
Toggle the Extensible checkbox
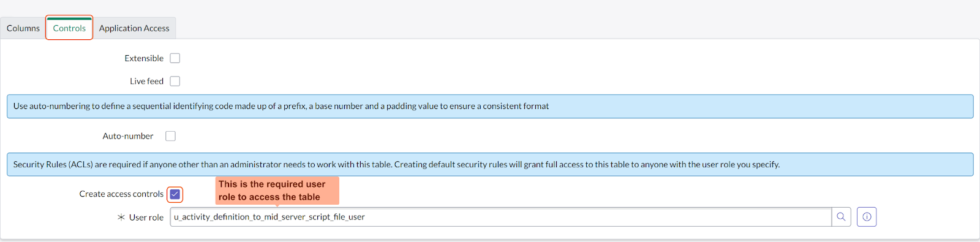pos(175,58)
